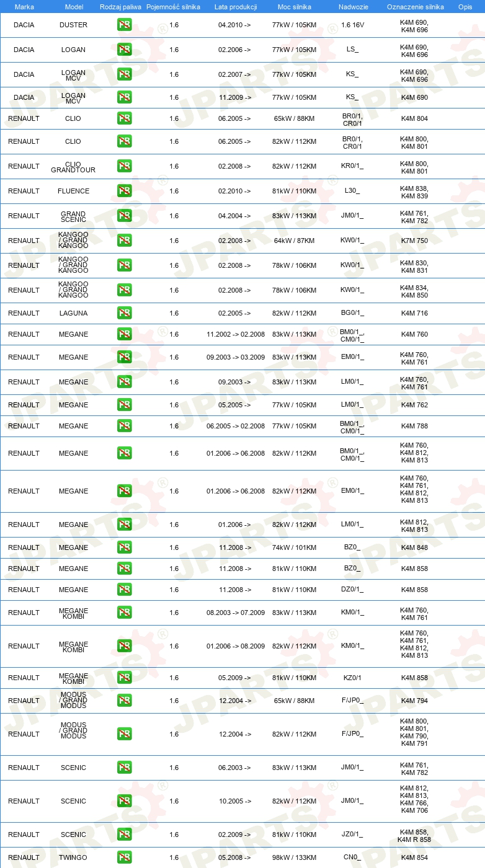Viewport: 485px width, 868px height.
Task: Click the production range '06.2005 -> 02.2008'
Action: pos(236,426)
